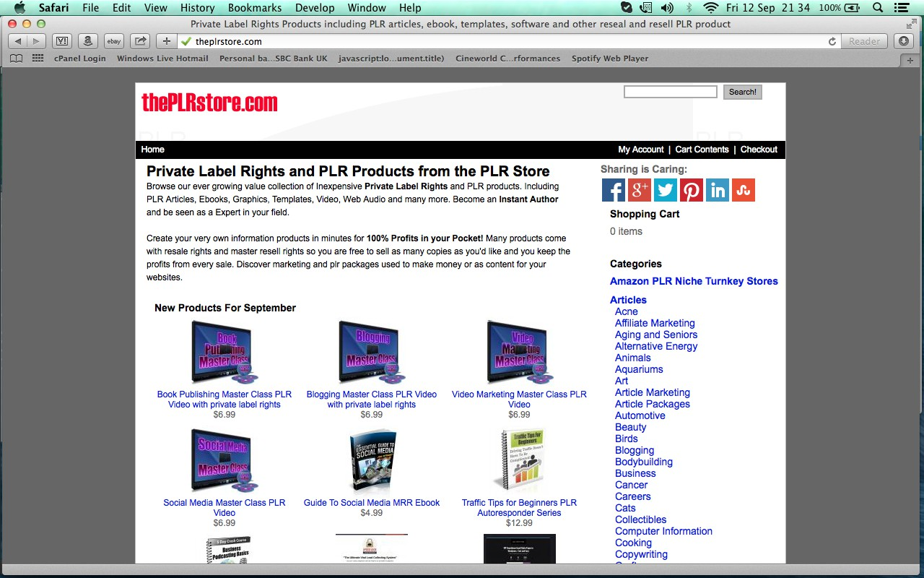Pin page with the Pinterest icon
924x578 pixels.
[x=692, y=190]
